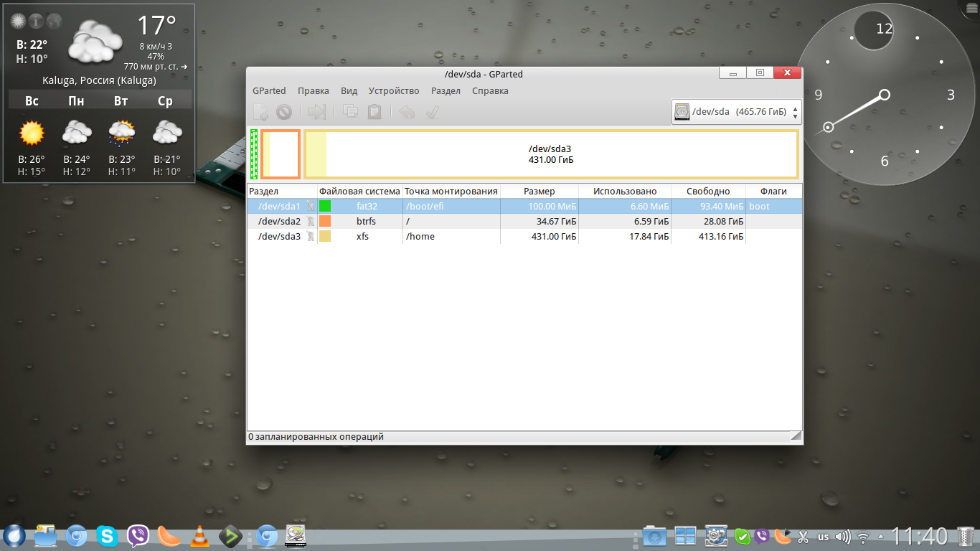This screenshot has width=980, height=551.
Task: Click the /home mount point cell
Action: point(451,236)
